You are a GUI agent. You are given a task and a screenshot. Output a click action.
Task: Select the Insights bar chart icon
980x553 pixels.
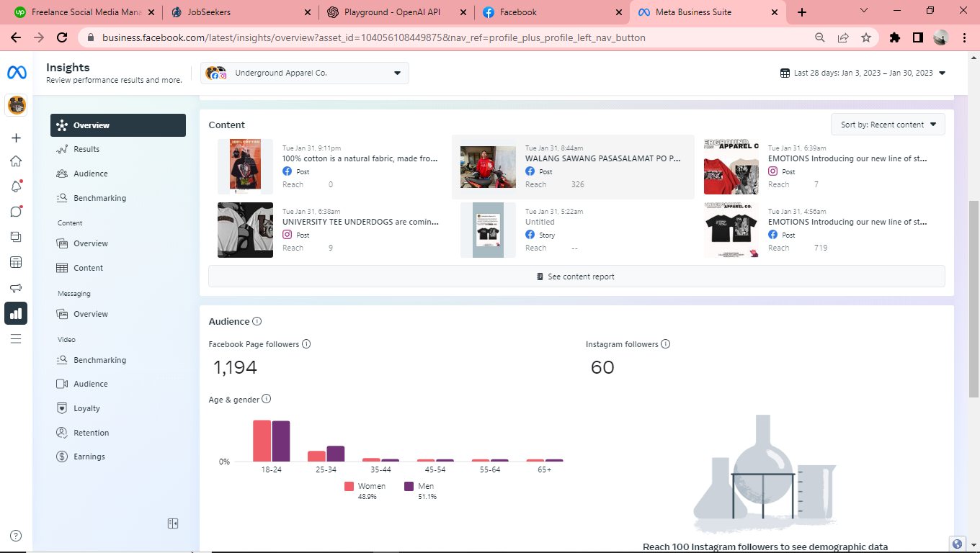[x=16, y=313]
